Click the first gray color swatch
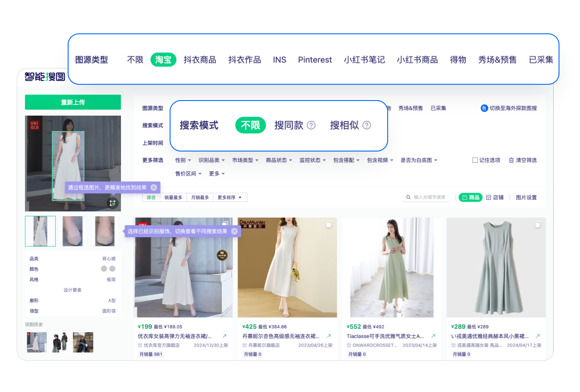580x392 pixels. pyautogui.click(x=104, y=269)
